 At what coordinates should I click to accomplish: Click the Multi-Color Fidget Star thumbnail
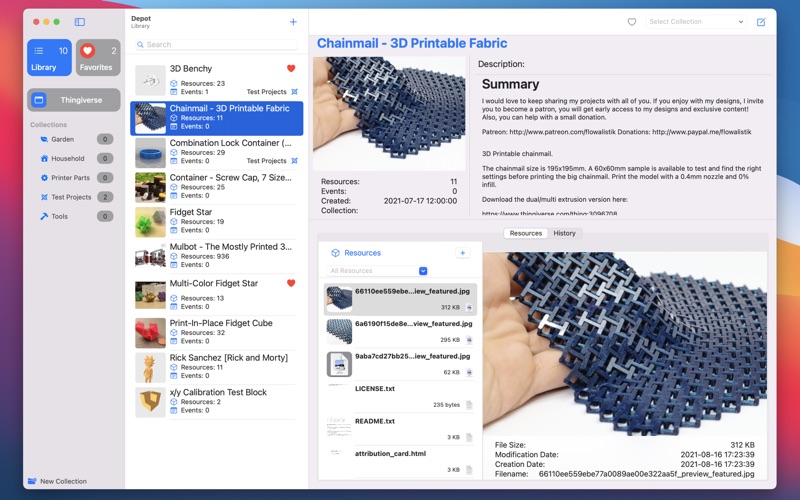click(x=150, y=294)
